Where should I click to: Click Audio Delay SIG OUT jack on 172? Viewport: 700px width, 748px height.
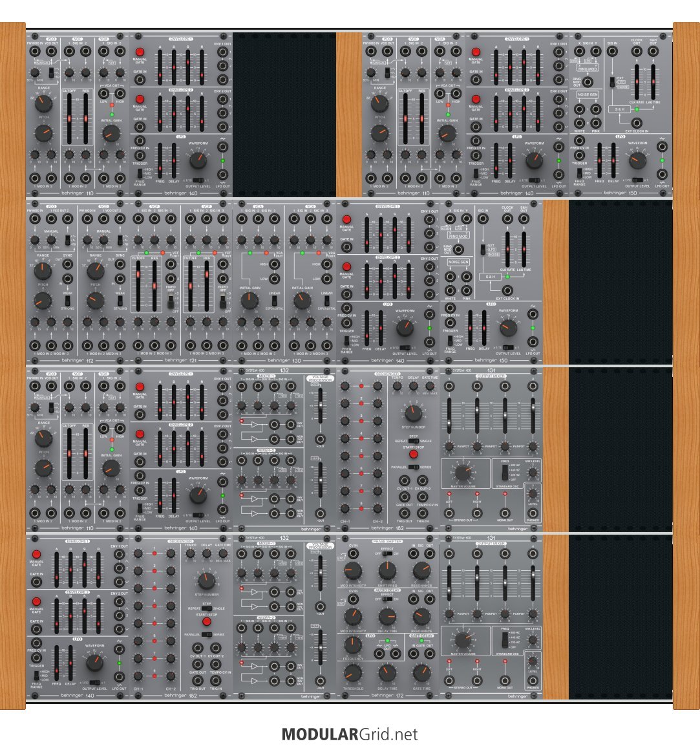[430, 599]
